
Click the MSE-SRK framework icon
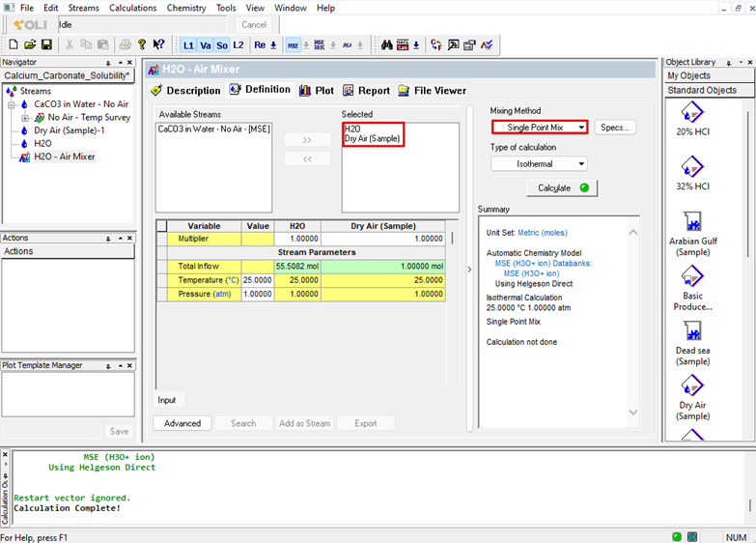click(320, 45)
